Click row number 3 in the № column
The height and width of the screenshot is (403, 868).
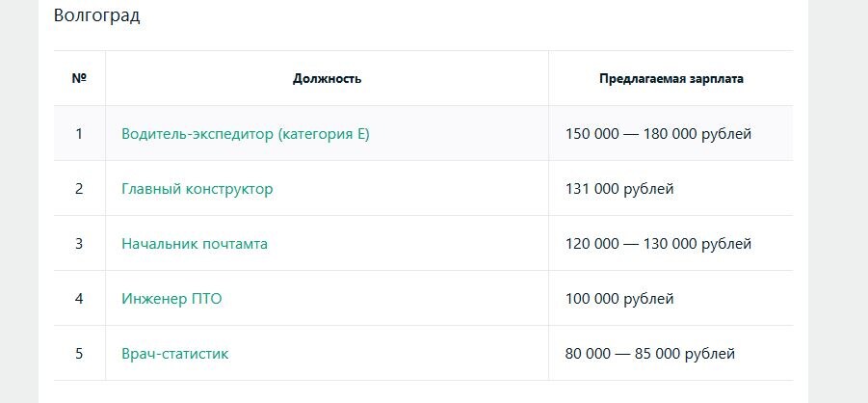point(79,244)
